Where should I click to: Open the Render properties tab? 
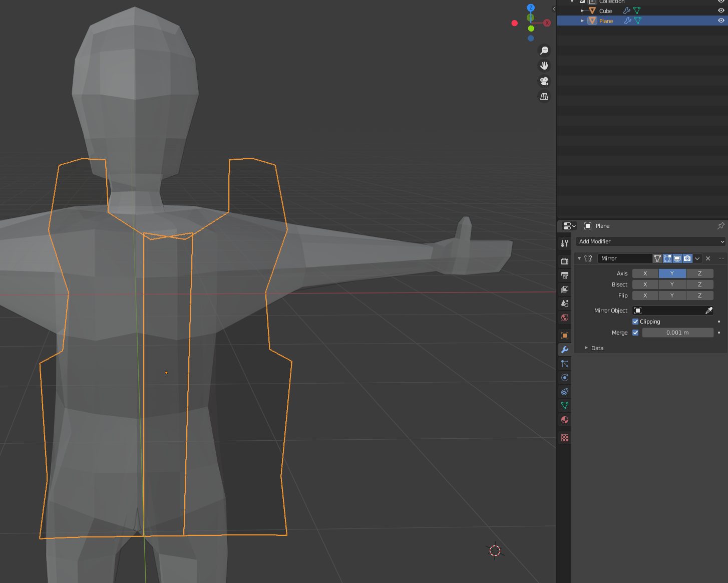[565, 261]
